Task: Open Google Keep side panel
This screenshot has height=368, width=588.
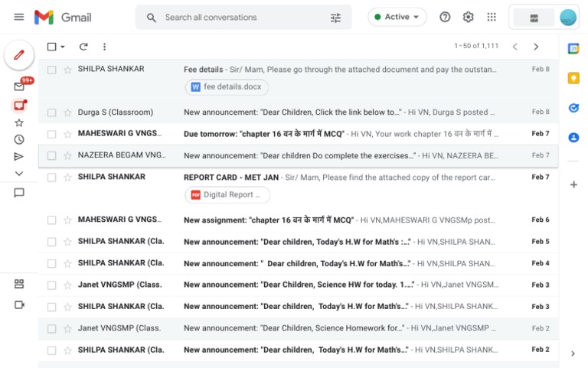Action: pos(573,78)
